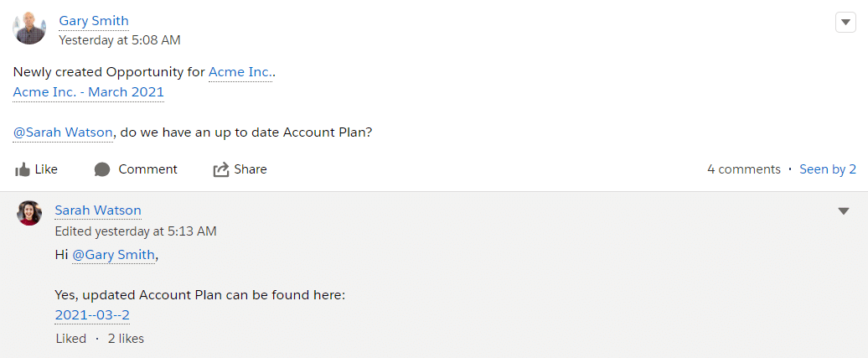
Task: Click the Edited yesterday at 5:13 AM timestamp
Action: coord(136,231)
